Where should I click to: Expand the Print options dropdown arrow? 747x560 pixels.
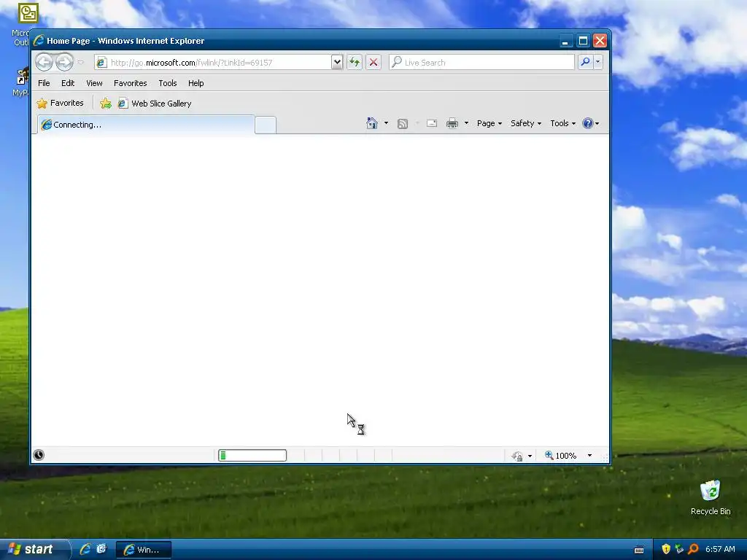(x=466, y=123)
